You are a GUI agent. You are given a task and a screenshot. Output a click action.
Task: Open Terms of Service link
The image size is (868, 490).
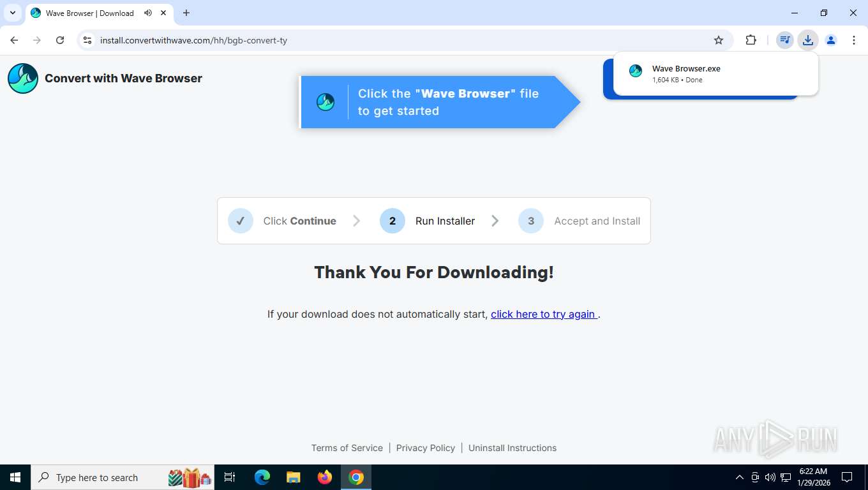tap(347, 448)
